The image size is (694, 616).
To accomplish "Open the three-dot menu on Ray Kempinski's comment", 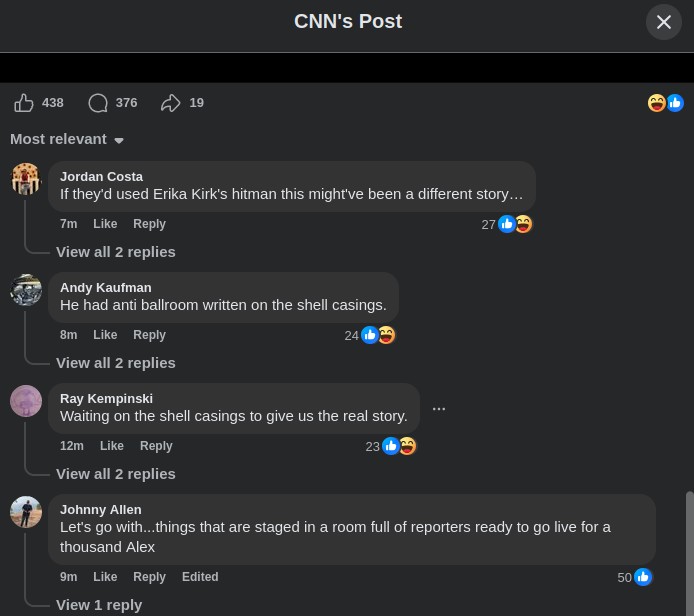I will (439, 409).
